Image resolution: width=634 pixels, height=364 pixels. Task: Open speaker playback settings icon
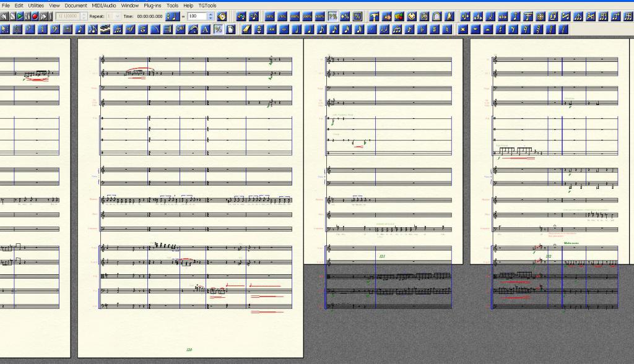[222, 16]
